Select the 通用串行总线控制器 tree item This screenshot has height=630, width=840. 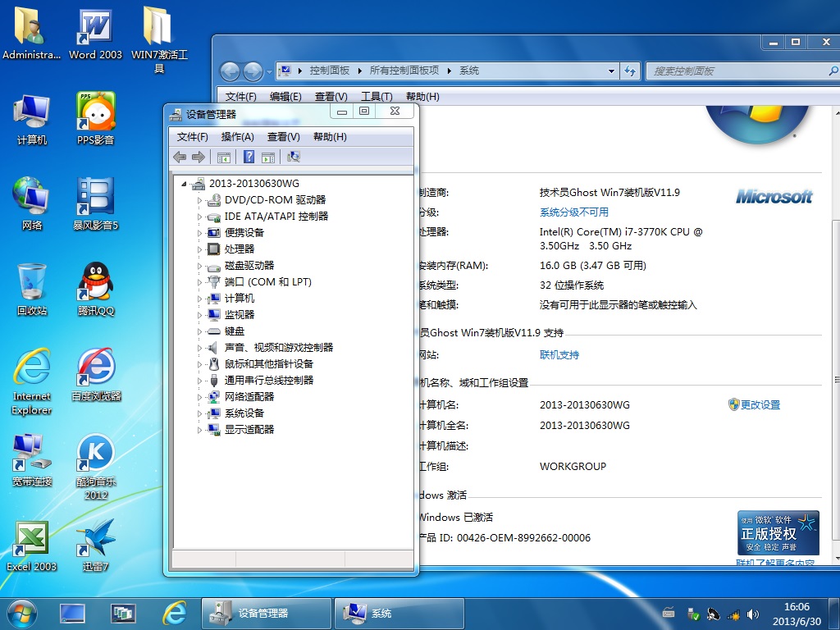268,381
